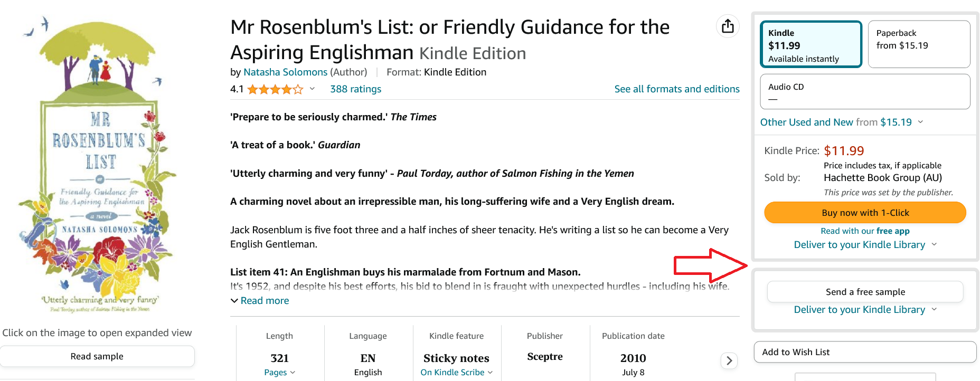The height and width of the screenshot is (381, 980).
Task: Open author page for Natasha Solomons
Action: (x=285, y=72)
